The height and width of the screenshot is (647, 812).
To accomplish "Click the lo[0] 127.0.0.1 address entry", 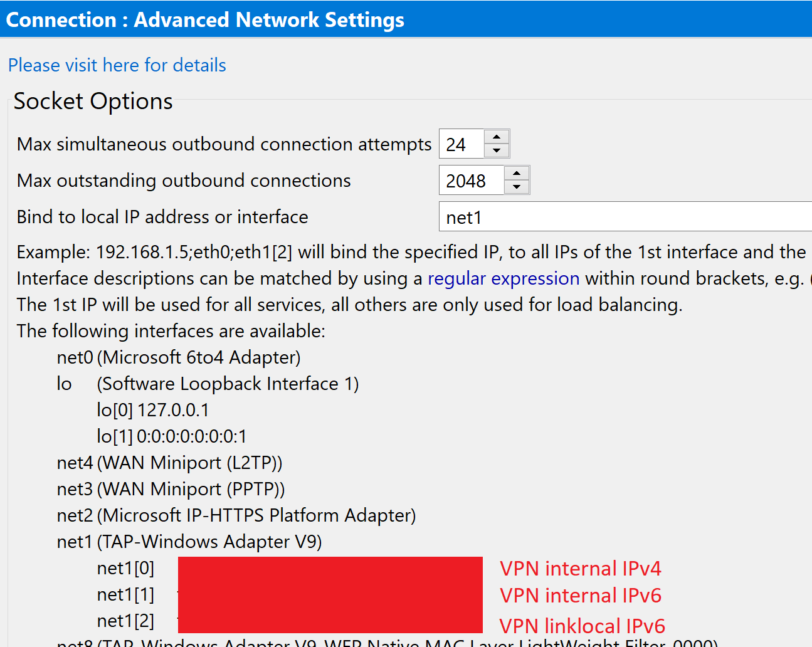I will tap(154, 410).
